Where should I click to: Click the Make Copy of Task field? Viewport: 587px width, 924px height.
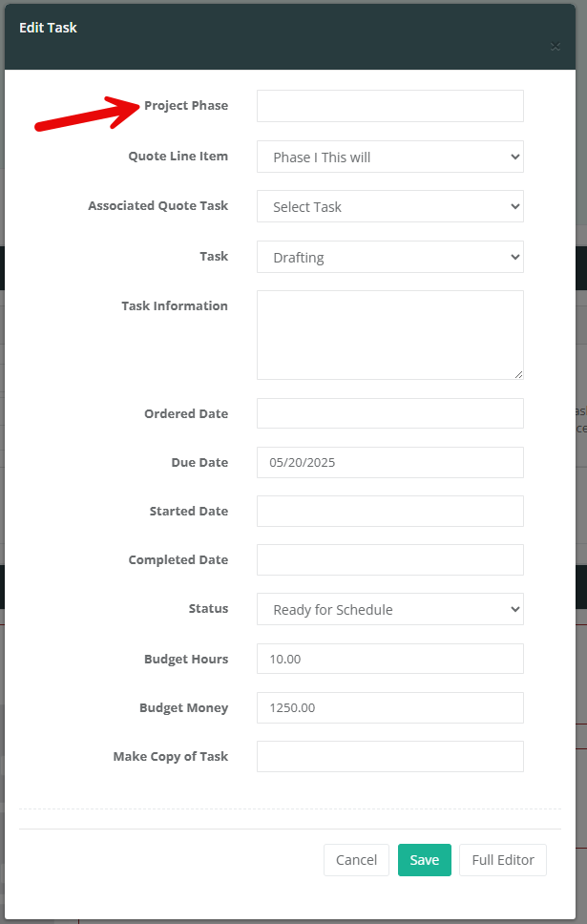tap(389, 756)
